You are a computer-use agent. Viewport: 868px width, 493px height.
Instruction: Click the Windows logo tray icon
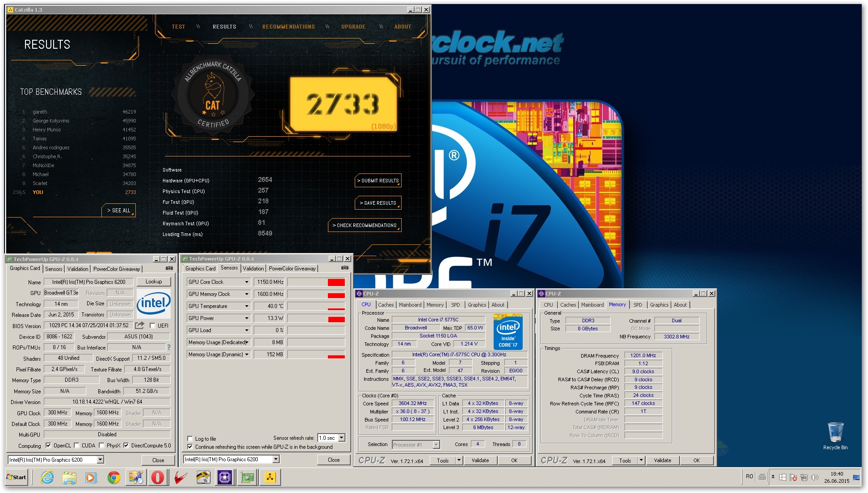pos(783,477)
